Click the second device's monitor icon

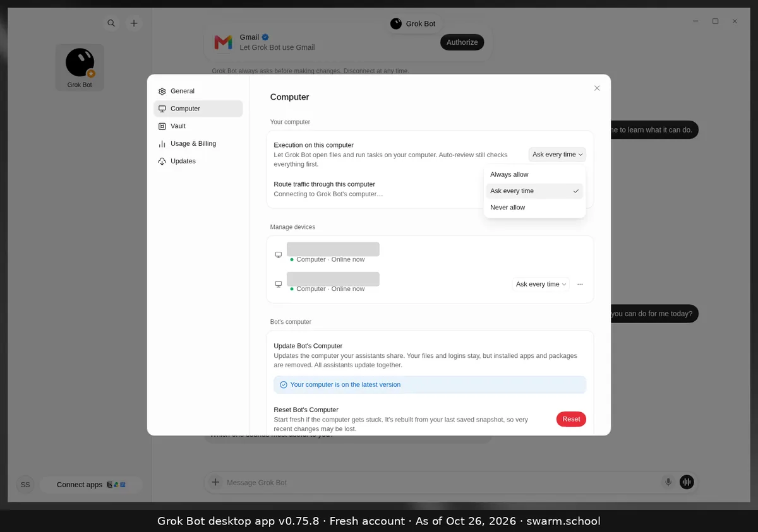279,284
